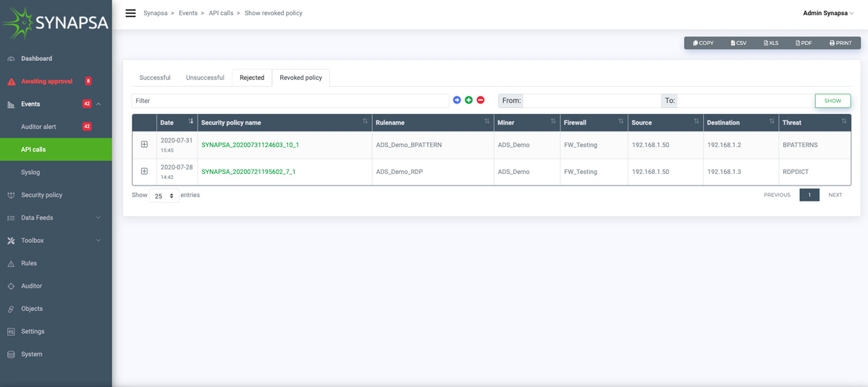Viewport: 868px width, 387px height.
Task: Expand the 2020-07-28 row details
Action: [145, 171]
